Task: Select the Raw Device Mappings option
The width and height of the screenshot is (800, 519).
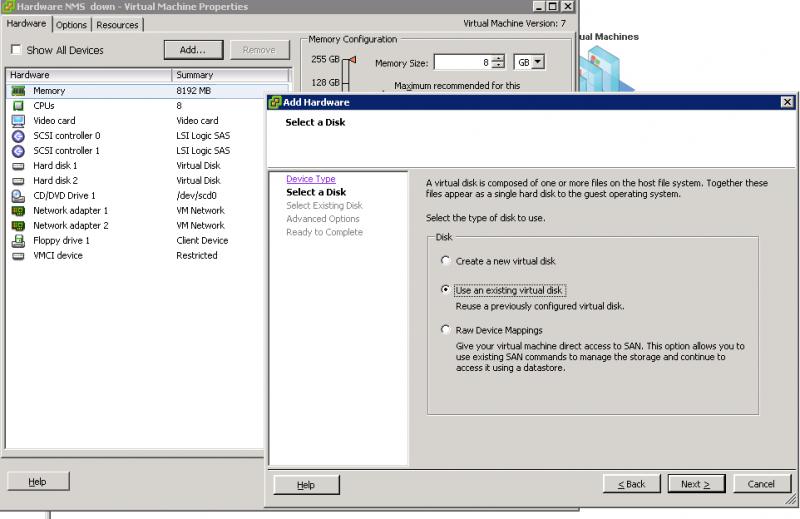Action: (x=446, y=329)
